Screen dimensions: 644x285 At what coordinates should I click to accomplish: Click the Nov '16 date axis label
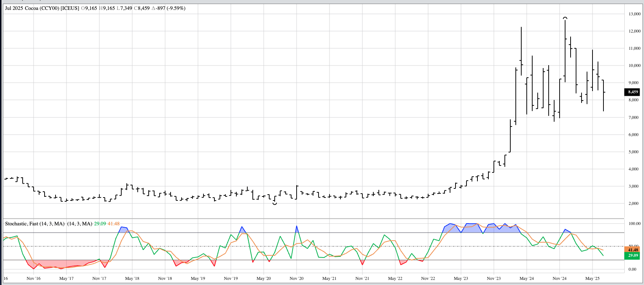[34, 278]
